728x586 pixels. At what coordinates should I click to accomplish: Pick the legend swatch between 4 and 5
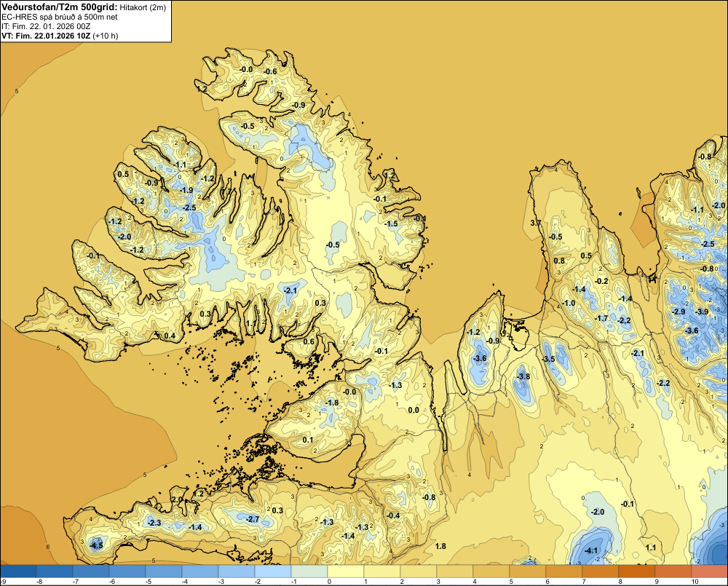(x=491, y=571)
